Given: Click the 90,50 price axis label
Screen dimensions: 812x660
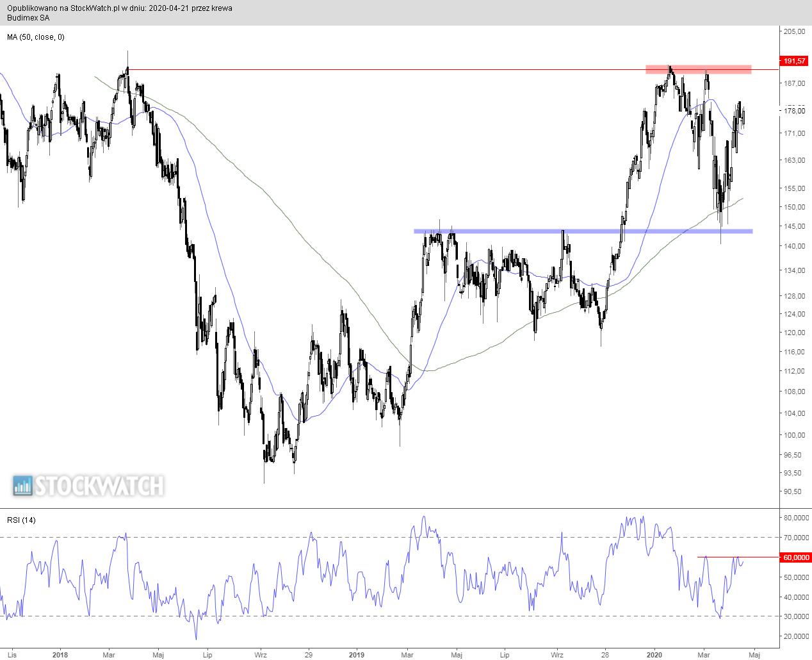Looking at the screenshot, I should pos(792,491).
